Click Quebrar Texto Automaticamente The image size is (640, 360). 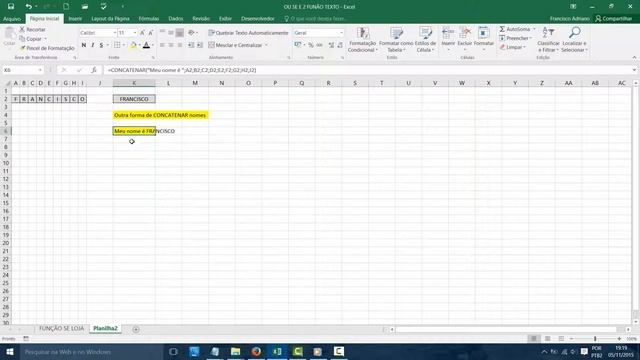(x=248, y=33)
